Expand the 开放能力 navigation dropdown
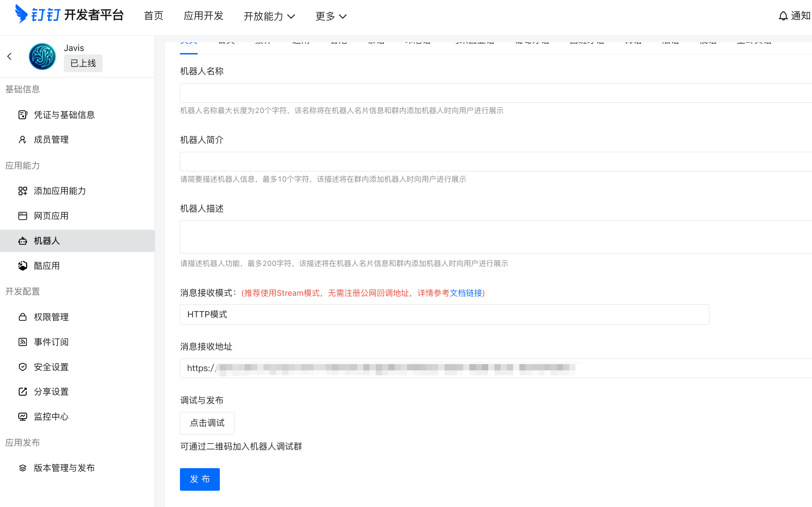 (269, 16)
